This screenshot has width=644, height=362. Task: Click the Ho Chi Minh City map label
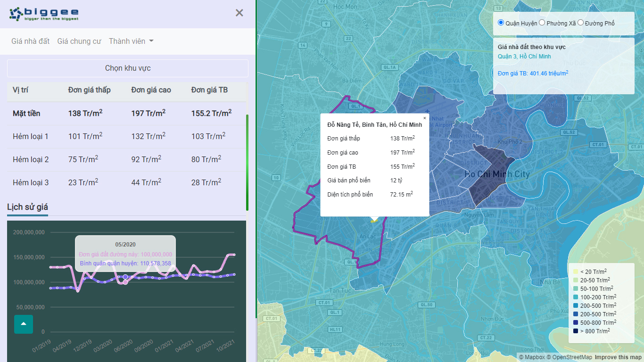point(497,174)
